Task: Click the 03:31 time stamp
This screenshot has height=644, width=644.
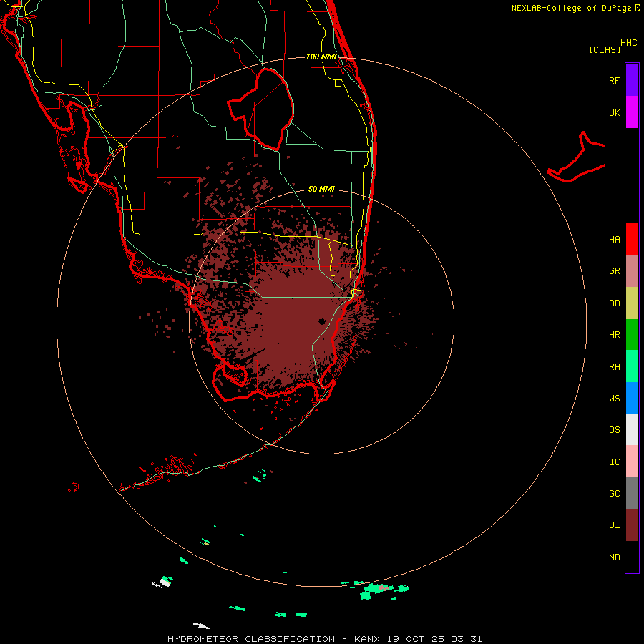Action: tap(466, 639)
